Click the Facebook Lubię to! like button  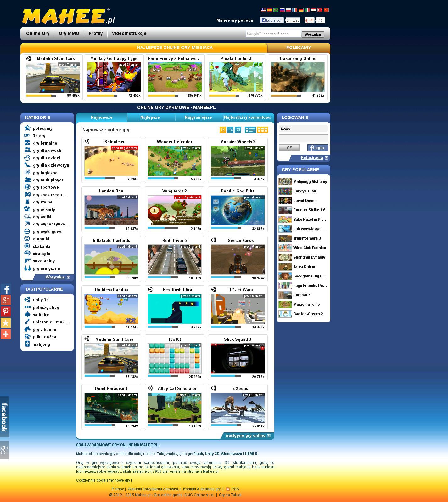point(272,20)
